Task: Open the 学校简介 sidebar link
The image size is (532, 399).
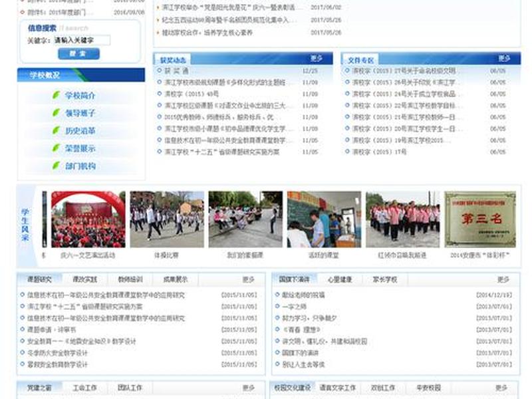Action: tap(80, 96)
